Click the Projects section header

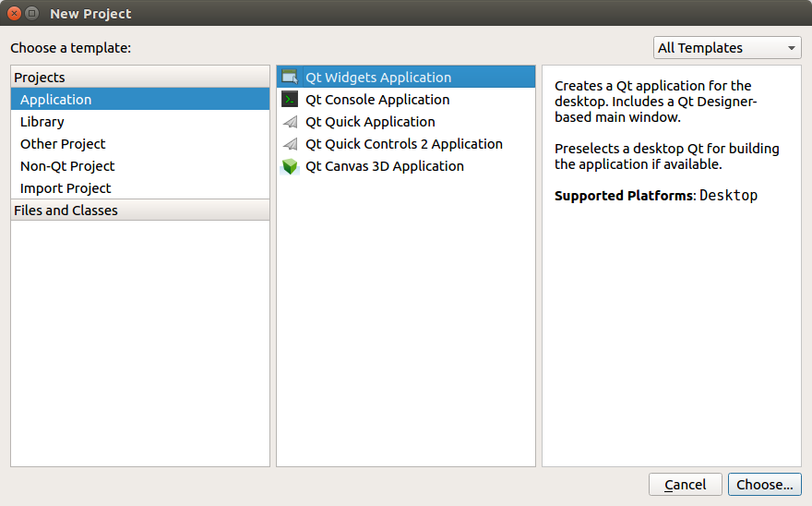140,77
